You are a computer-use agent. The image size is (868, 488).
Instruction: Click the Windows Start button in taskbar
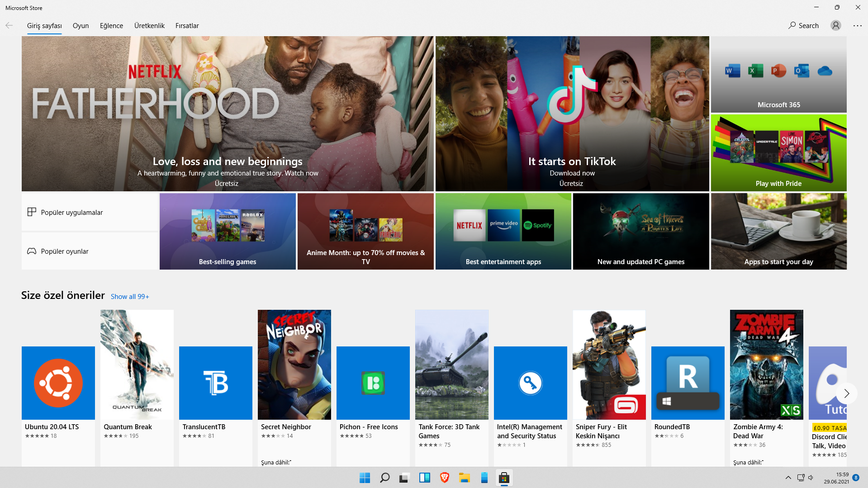click(x=365, y=478)
